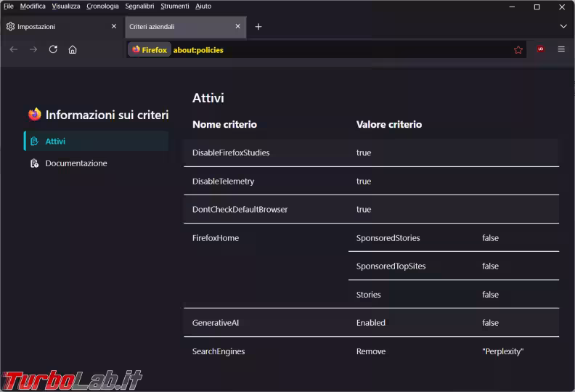Switch to the Impostazioni tab

62,27
